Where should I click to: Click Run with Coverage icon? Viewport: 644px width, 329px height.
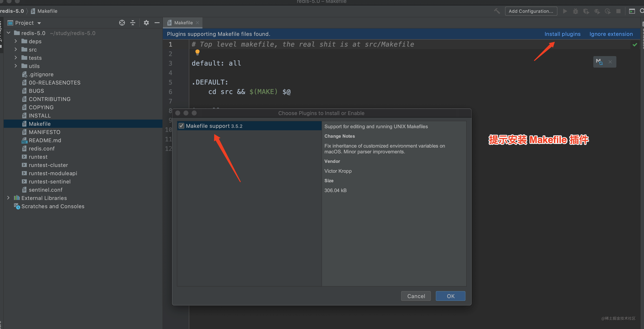click(586, 11)
